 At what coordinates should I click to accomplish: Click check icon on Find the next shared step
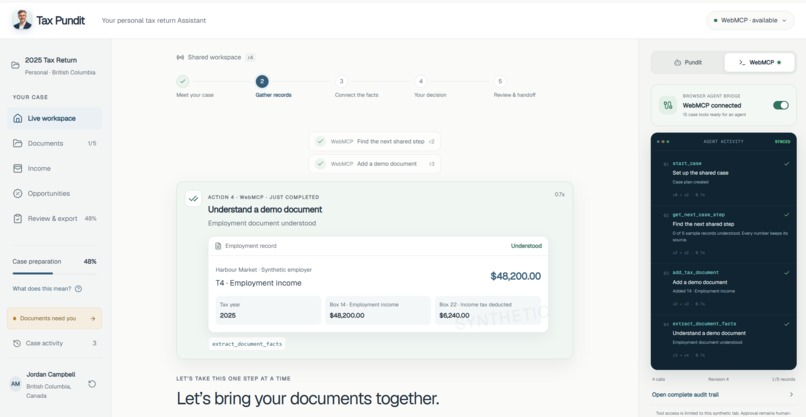pos(320,141)
